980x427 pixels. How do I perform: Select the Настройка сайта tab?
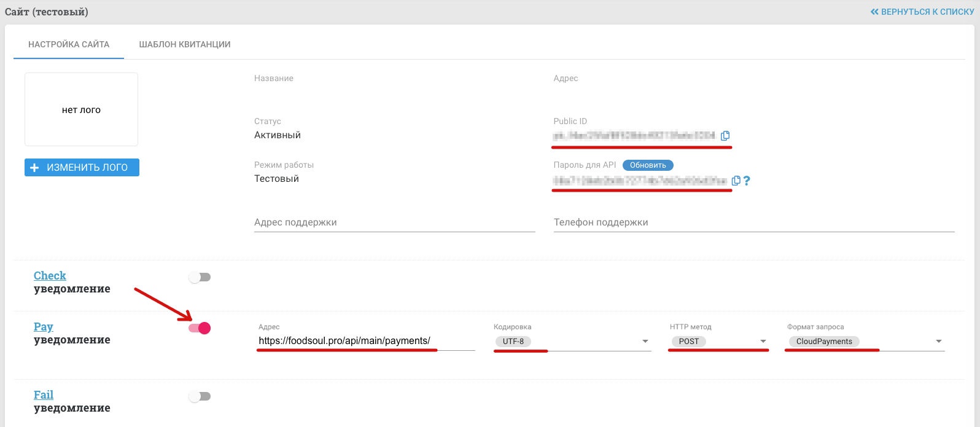(x=69, y=44)
